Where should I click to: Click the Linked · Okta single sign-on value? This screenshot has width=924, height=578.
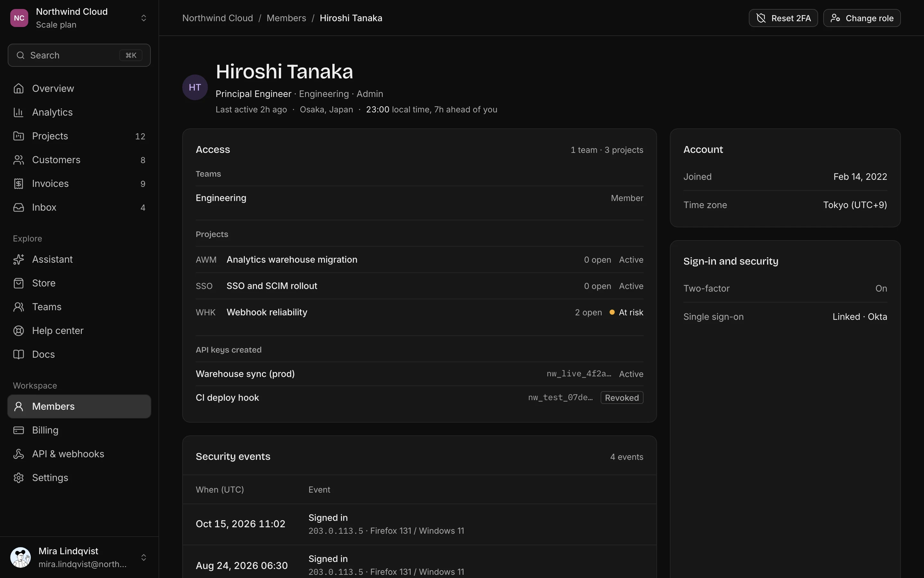pyautogui.click(x=860, y=317)
